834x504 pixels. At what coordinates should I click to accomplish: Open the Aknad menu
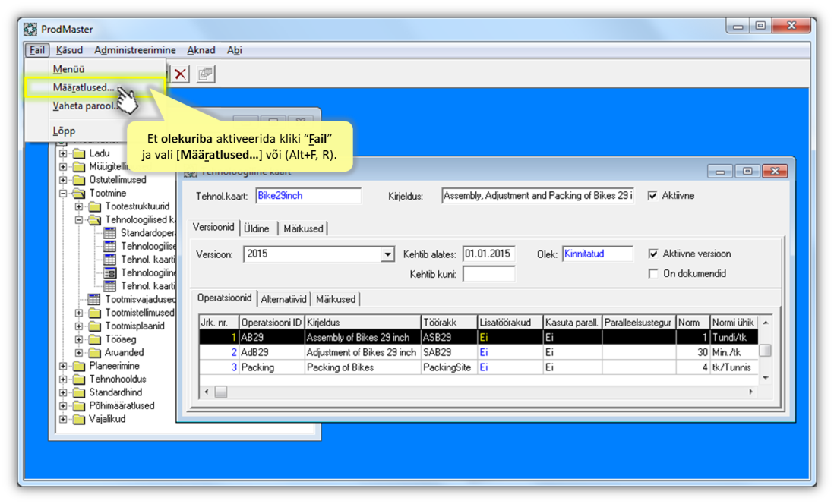click(x=201, y=50)
